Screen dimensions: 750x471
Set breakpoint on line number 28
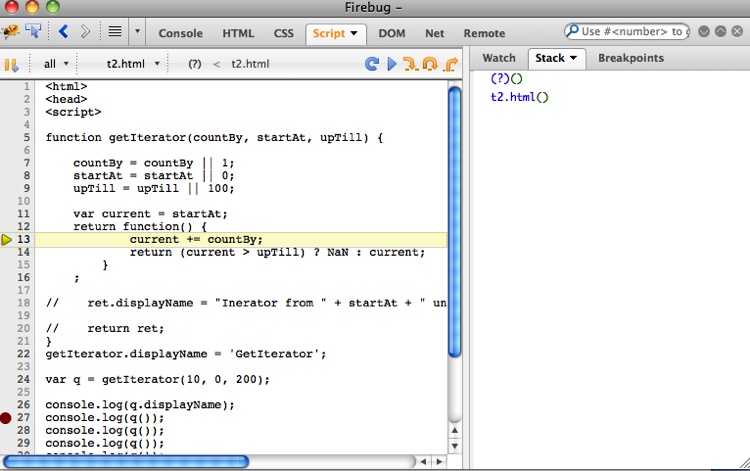(23, 430)
